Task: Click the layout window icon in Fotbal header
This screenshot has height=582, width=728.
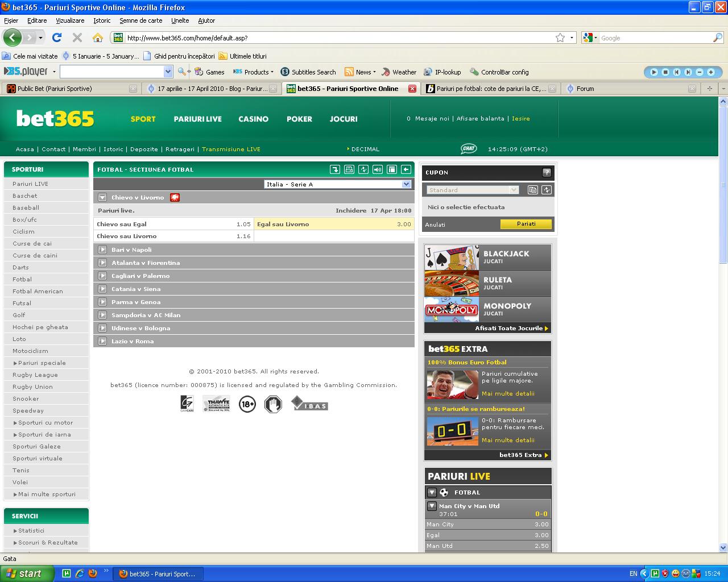Action: (392, 169)
